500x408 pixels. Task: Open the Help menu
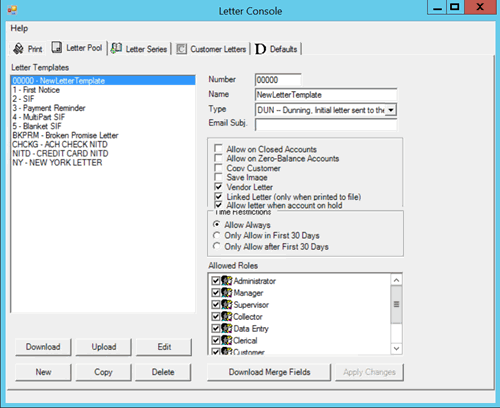click(x=19, y=28)
